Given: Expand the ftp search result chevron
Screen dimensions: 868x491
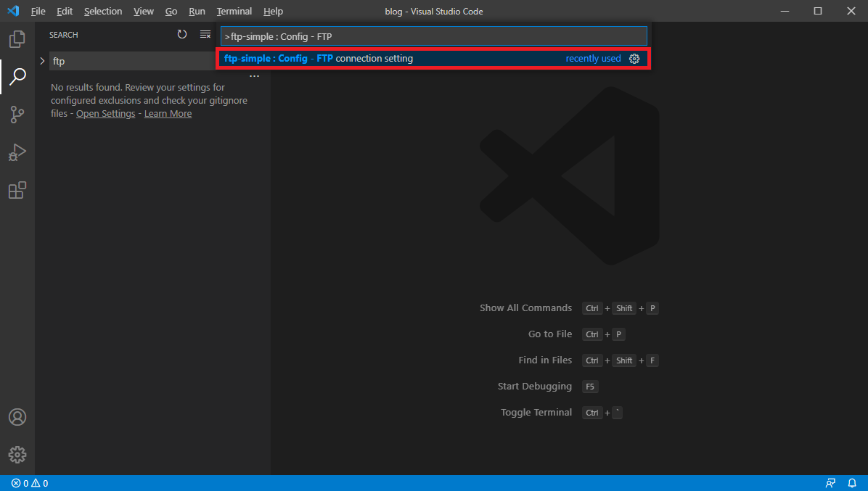Looking at the screenshot, I should [x=41, y=61].
